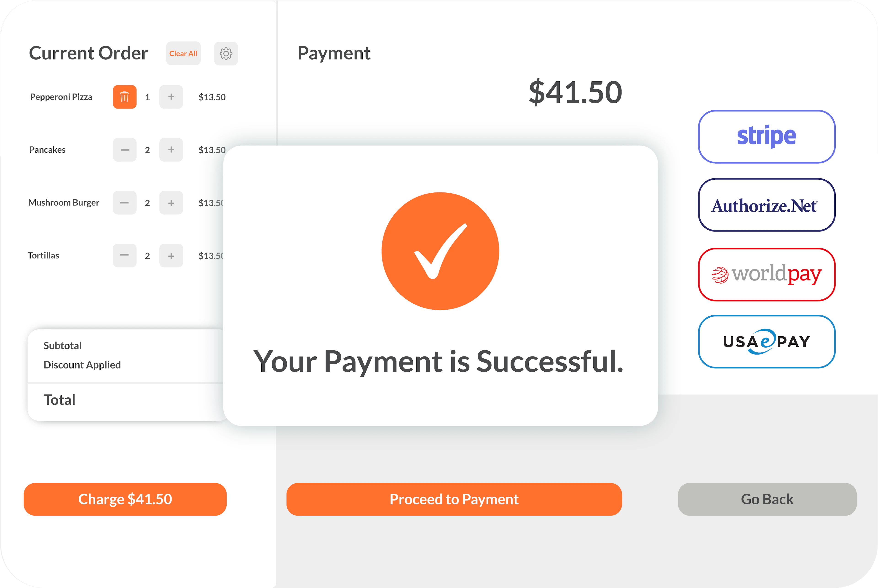Decrease Mushroom Burger quantity
This screenshot has width=878, height=588.
click(x=125, y=202)
